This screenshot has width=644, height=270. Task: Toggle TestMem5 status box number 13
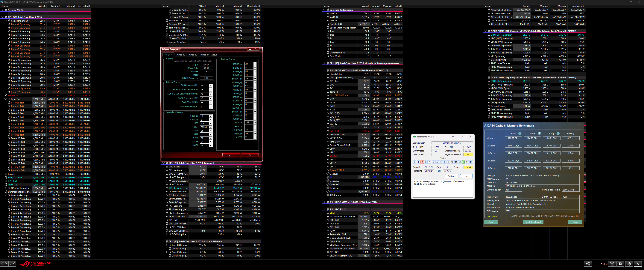click(x=463, y=162)
